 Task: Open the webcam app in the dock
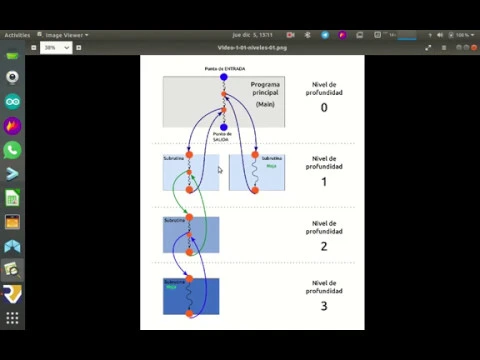click(x=12, y=77)
